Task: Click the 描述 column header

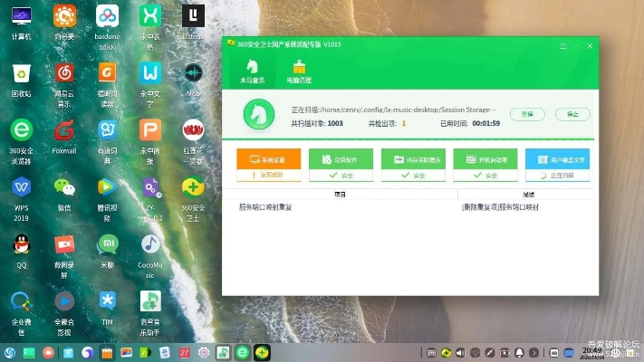Action: (x=528, y=194)
